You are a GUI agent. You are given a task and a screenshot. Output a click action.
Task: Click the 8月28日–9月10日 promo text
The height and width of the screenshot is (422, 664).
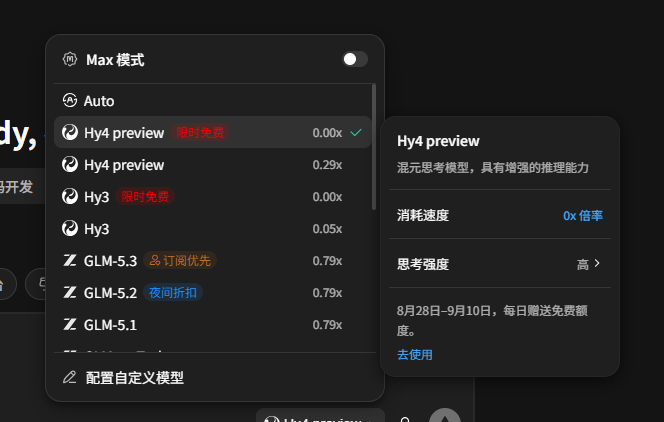[492, 320]
